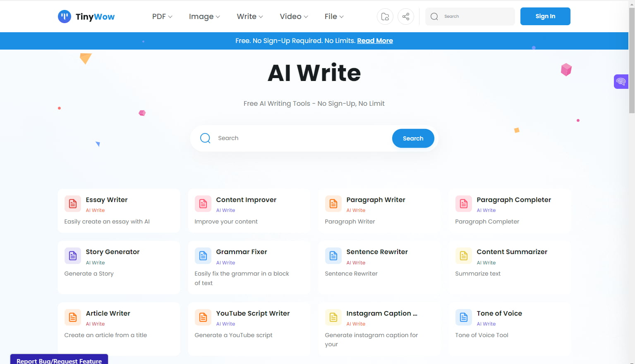
Task: Click Report Bug/Request Feature button
Action: [59, 359]
